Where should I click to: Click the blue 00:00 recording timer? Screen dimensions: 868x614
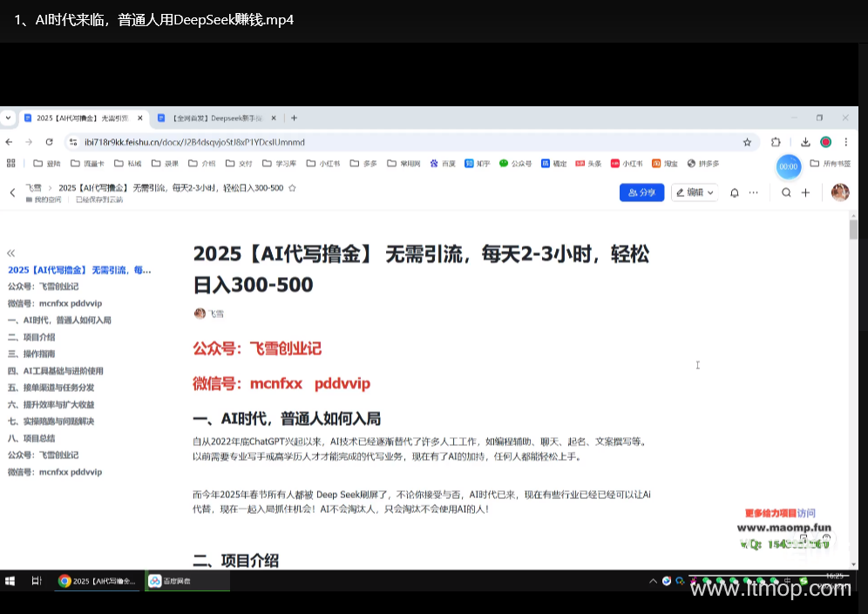(789, 166)
